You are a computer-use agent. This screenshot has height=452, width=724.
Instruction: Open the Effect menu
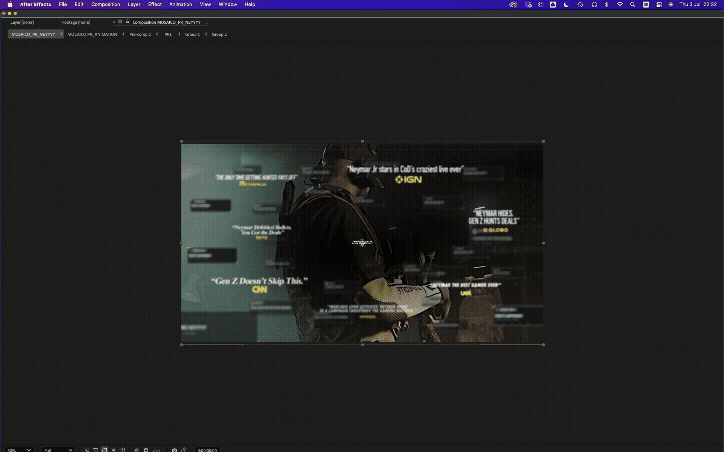pos(155,4)
